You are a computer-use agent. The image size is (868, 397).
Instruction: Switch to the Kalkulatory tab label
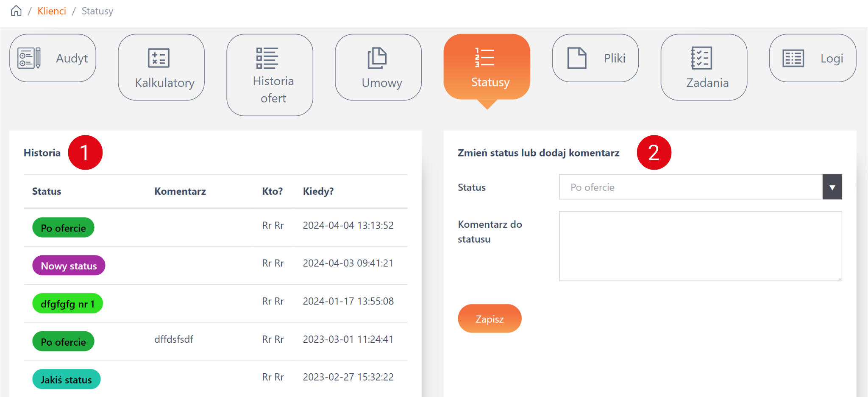[164, 83]
